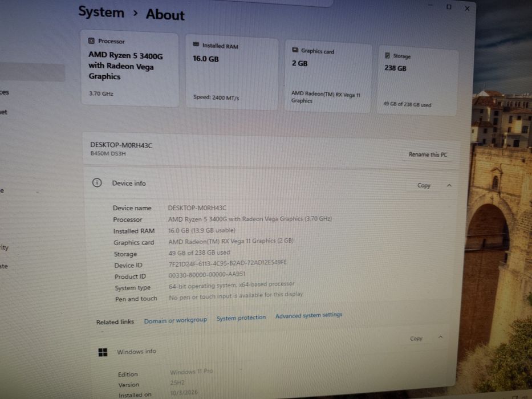Open Advanced system settings link
Viewport: 532px width, 399px height.
click(x=308, y=316)
